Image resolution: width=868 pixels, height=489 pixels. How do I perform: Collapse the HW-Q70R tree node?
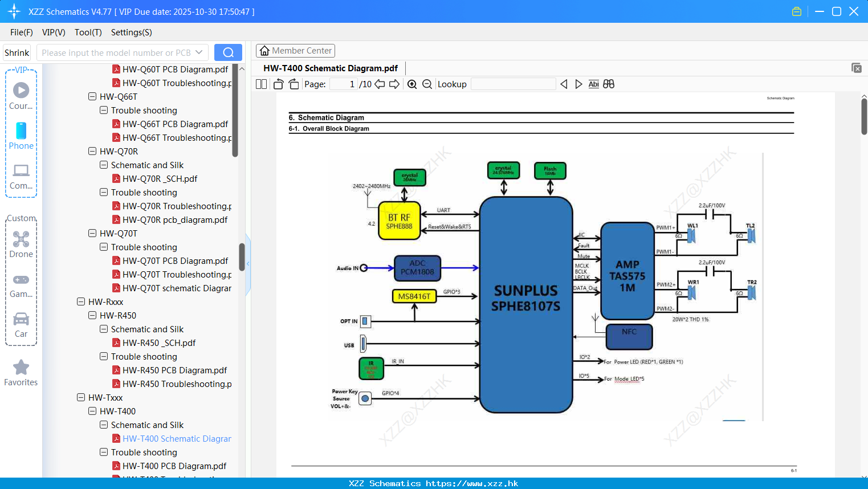(92, 151)
